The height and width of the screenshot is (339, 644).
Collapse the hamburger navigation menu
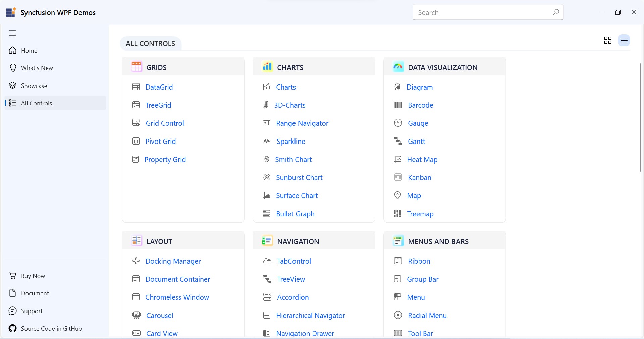(x=12, y=33)
